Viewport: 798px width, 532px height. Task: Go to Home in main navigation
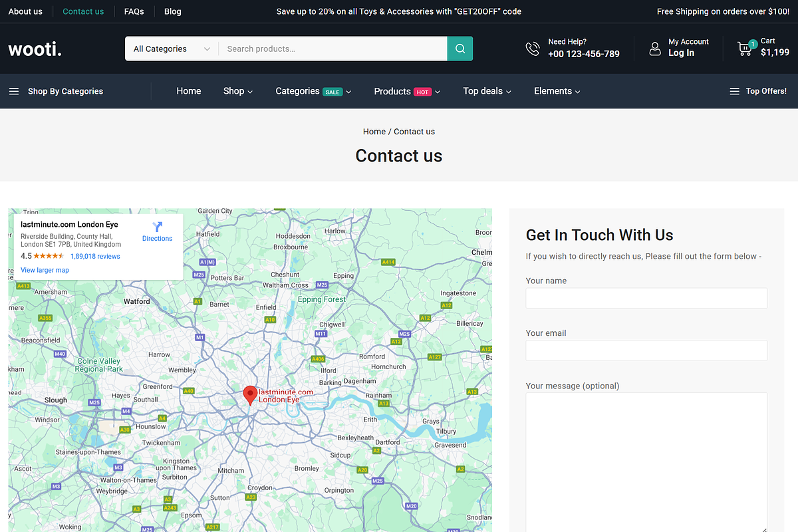point(189,91)
